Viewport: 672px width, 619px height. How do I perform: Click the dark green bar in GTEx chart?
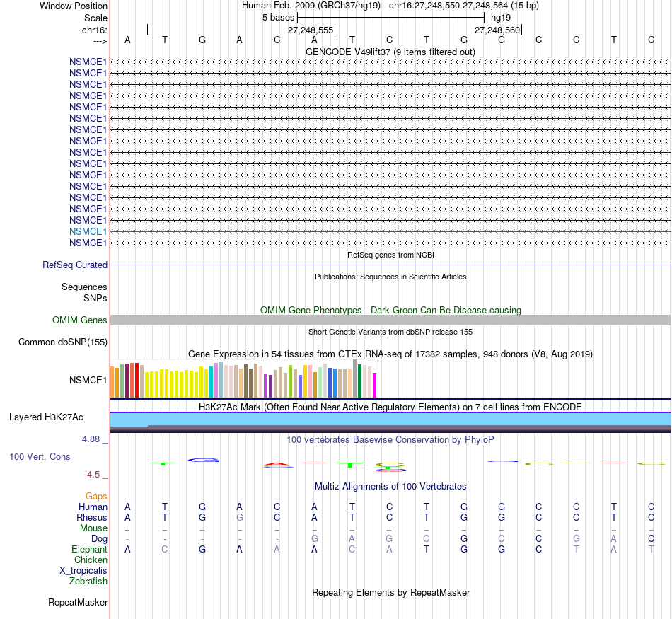[360, 381]
